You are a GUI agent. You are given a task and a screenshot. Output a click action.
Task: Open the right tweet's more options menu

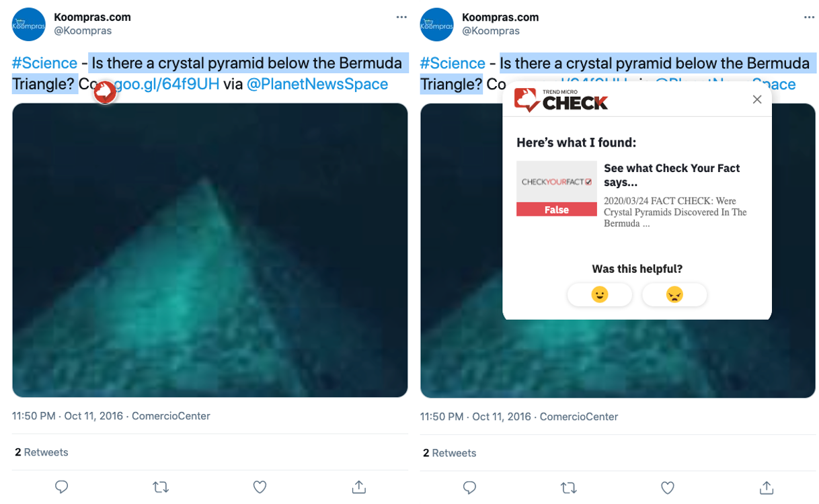pos(810,17)
